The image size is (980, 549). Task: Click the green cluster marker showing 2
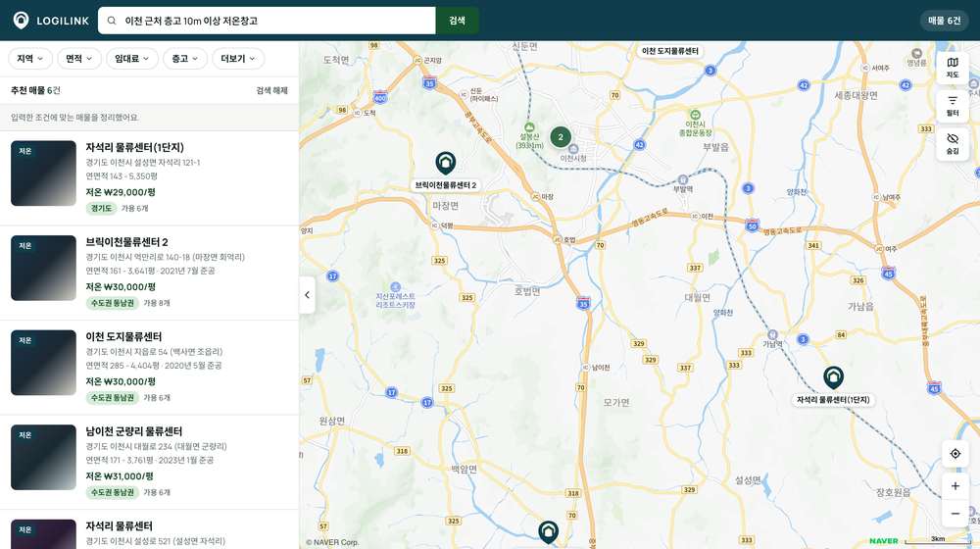[x=561, y=137]
